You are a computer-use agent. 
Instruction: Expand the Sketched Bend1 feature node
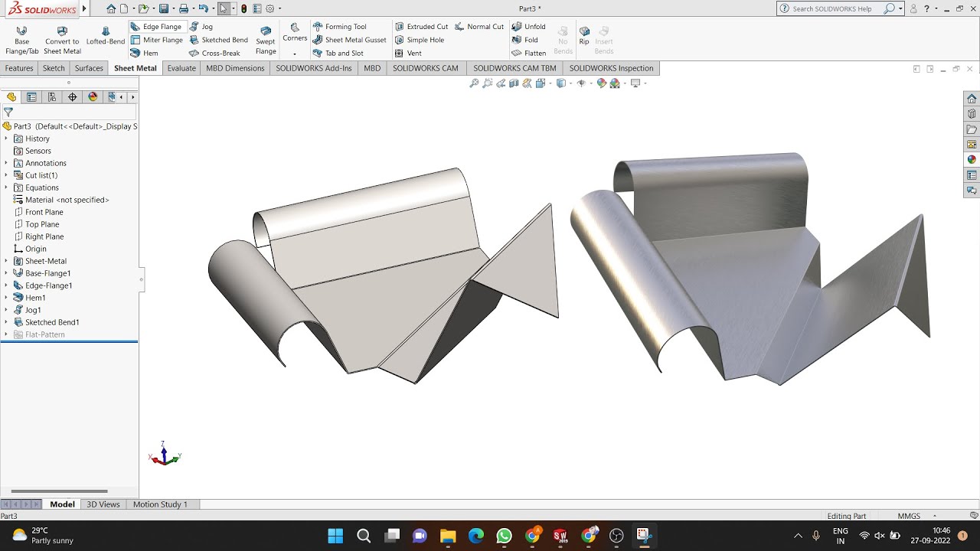click(6, 322)
